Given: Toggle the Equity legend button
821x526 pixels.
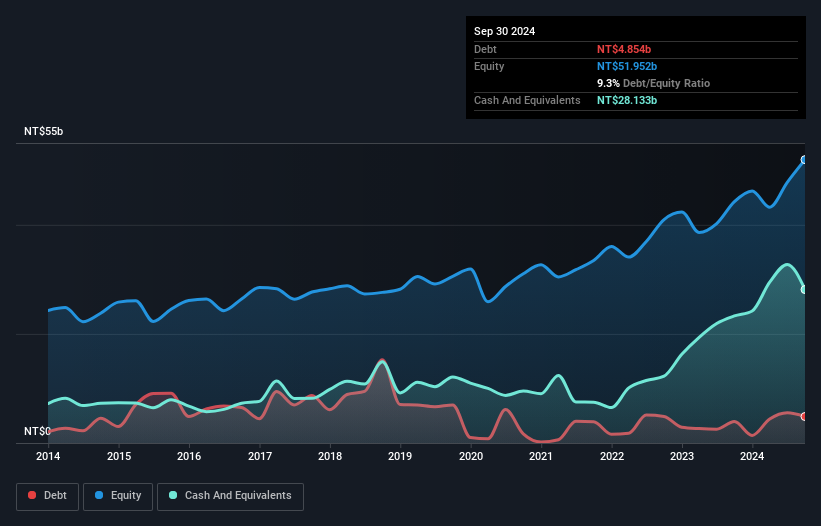Looking at the screenshot, I should click(118, 496).
